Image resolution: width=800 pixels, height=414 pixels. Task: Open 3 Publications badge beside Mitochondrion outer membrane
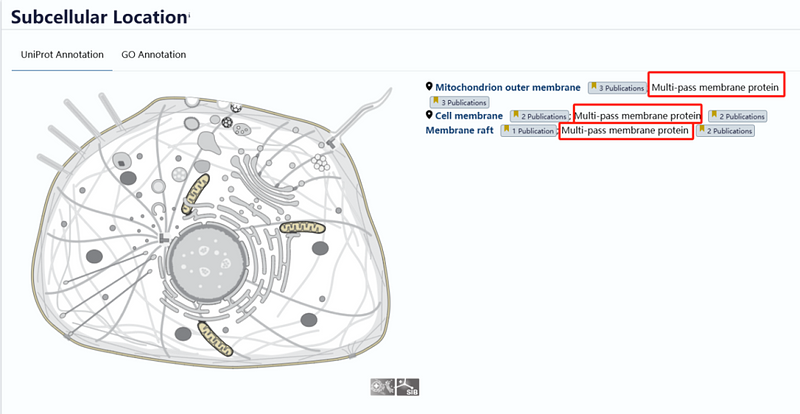click(617, 88)
